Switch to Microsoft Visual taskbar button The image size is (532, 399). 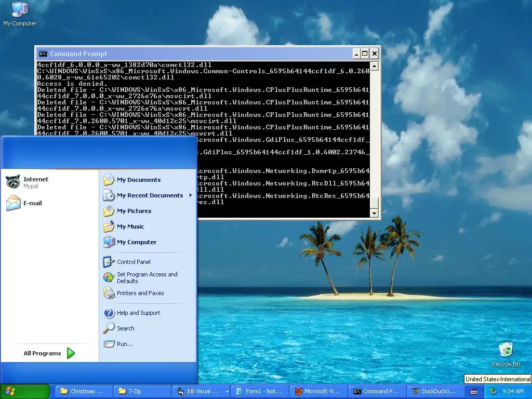(318, 392)
